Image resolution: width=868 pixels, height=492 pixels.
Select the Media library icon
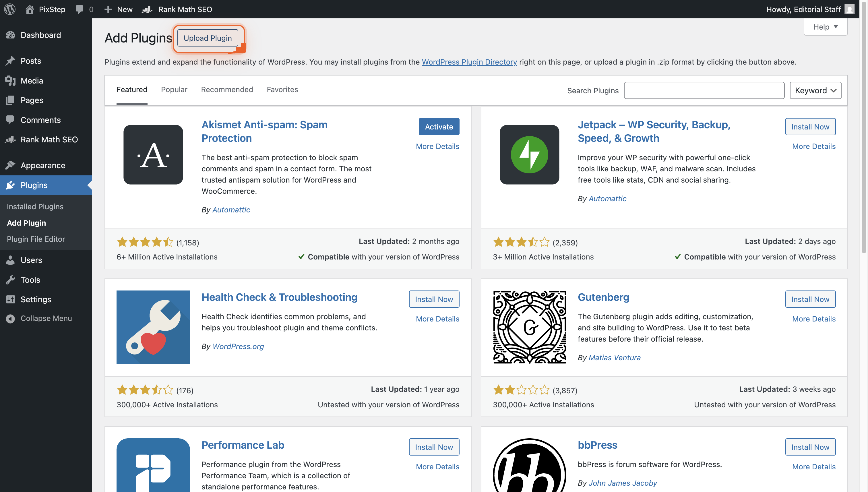tap(10, 80)
